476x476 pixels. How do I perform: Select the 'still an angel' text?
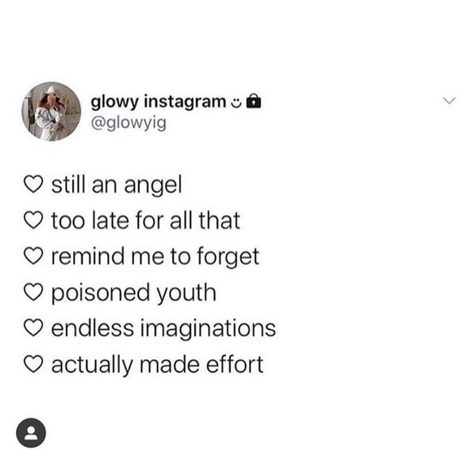click(x=117, y=186)
